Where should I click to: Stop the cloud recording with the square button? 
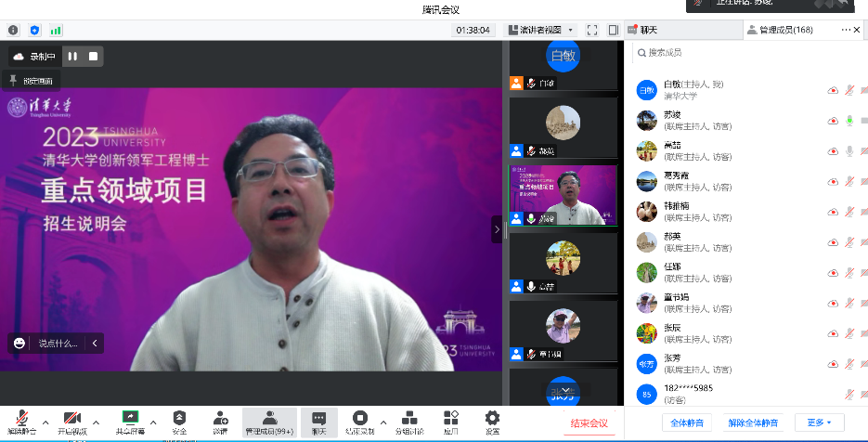pyautogui.click(x=93, y=56)
